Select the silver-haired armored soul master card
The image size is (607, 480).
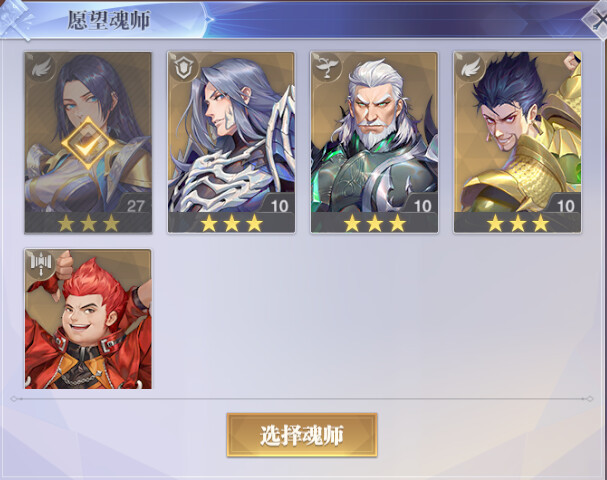pyautogui.click(x=231, y=142)
